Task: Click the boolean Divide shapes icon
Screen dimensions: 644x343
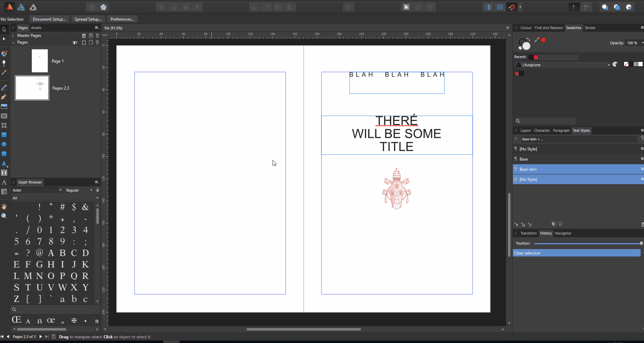Action: pyautogui.click(x=629, y=7)
